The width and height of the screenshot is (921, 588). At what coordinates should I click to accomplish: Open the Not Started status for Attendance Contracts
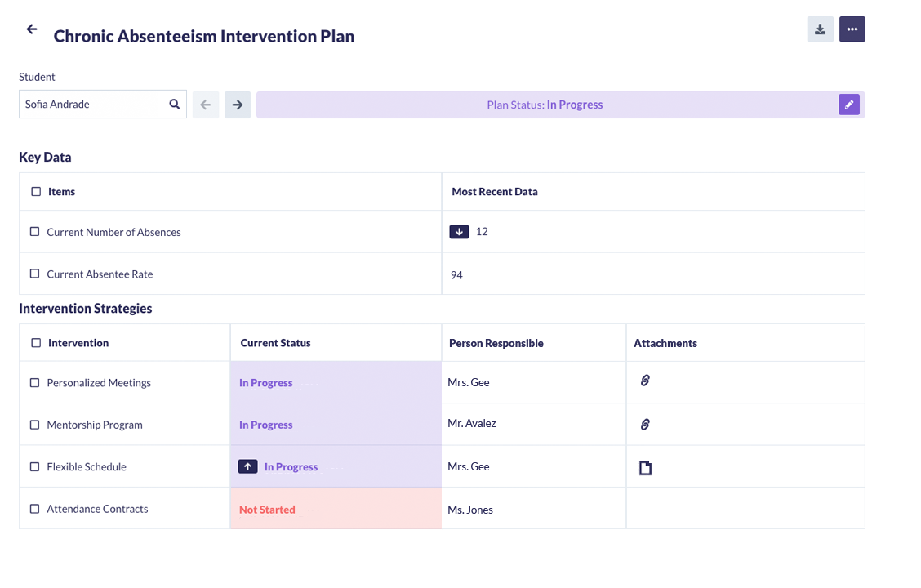266,509
